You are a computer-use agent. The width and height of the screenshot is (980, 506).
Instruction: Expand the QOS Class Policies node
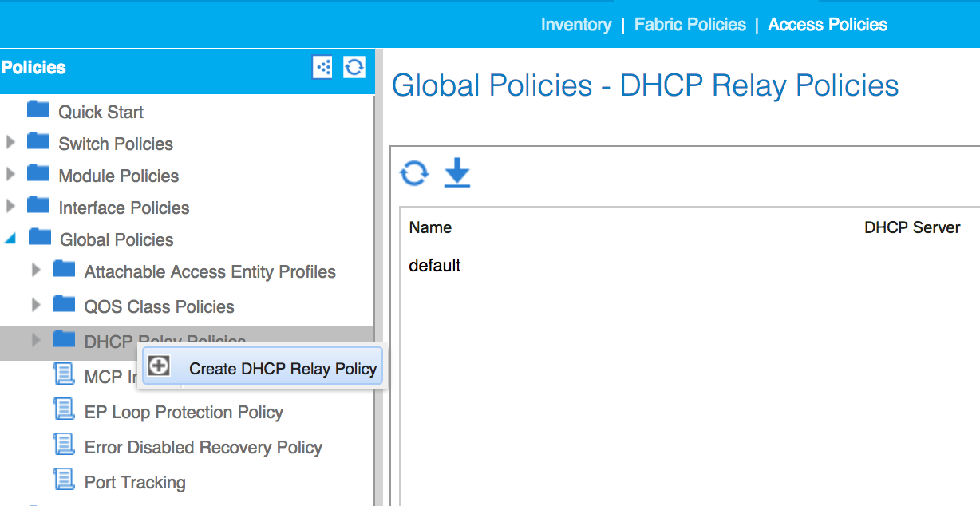click(x=36, y=306)
